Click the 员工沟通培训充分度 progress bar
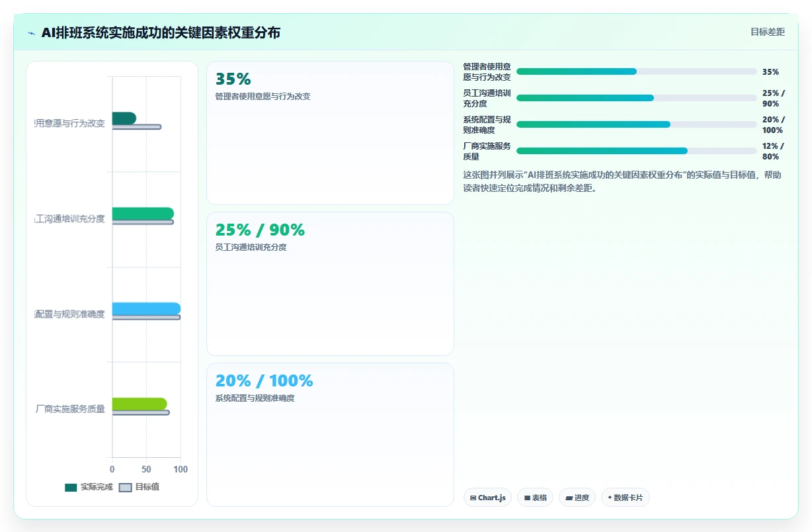The width and height of the screenshot is (812, 532). 636,98
